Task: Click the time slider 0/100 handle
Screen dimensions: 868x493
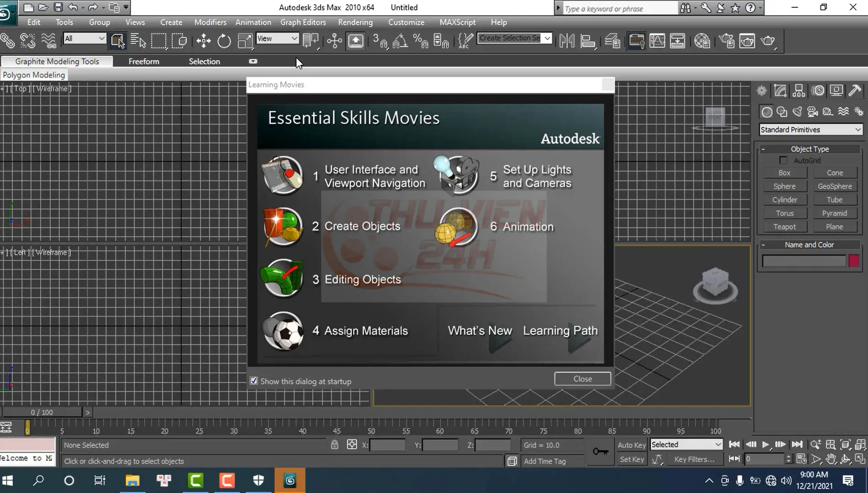Action: click(42, 412)
